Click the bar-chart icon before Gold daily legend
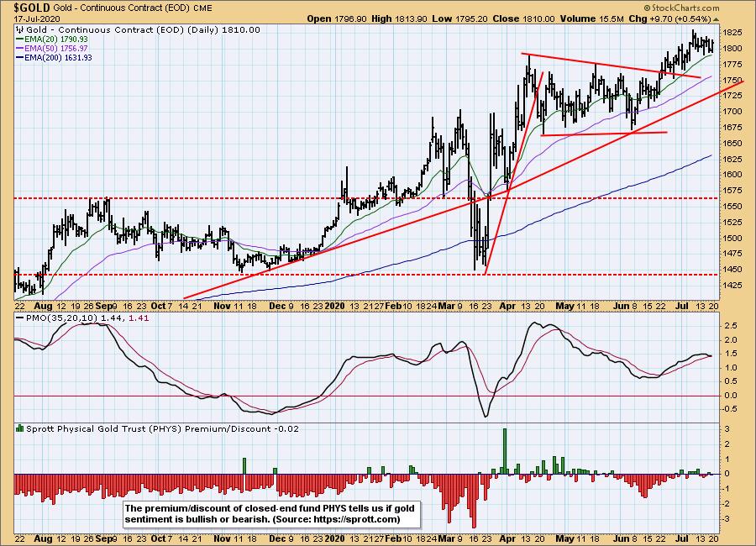The image size is (756, 546). coord(20,30)
